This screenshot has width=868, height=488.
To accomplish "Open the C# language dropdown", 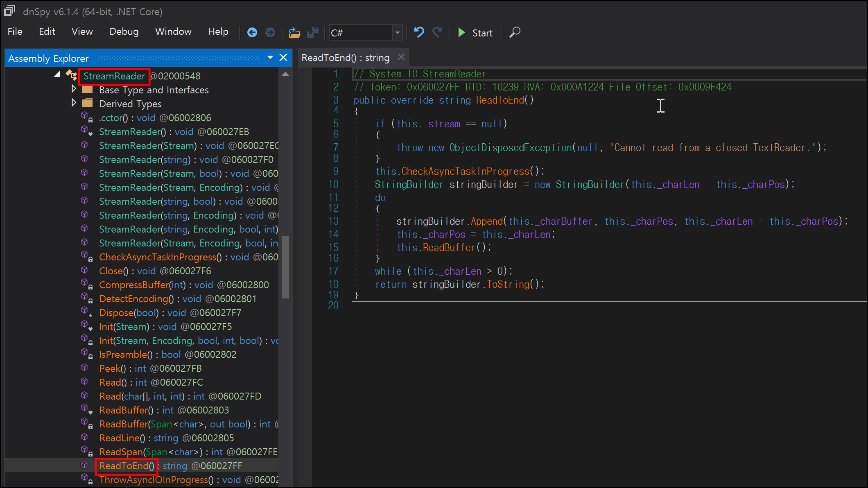I will [397, 33].
